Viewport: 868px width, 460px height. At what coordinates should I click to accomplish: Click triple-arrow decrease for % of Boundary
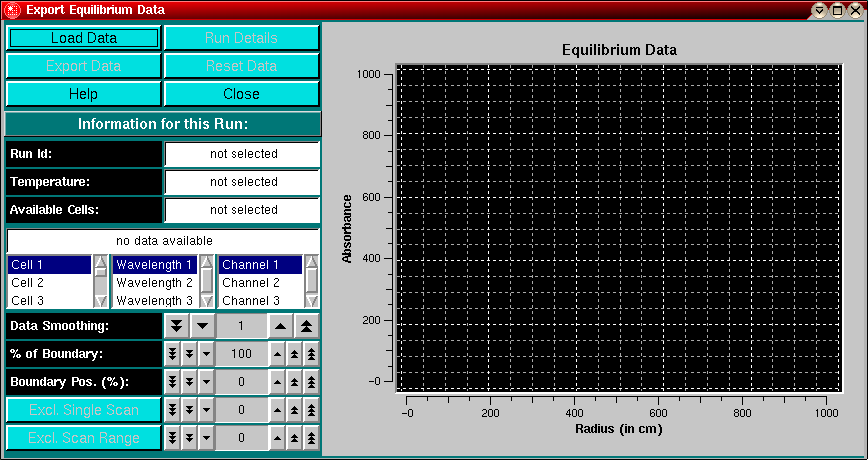[x=172, y=354]
